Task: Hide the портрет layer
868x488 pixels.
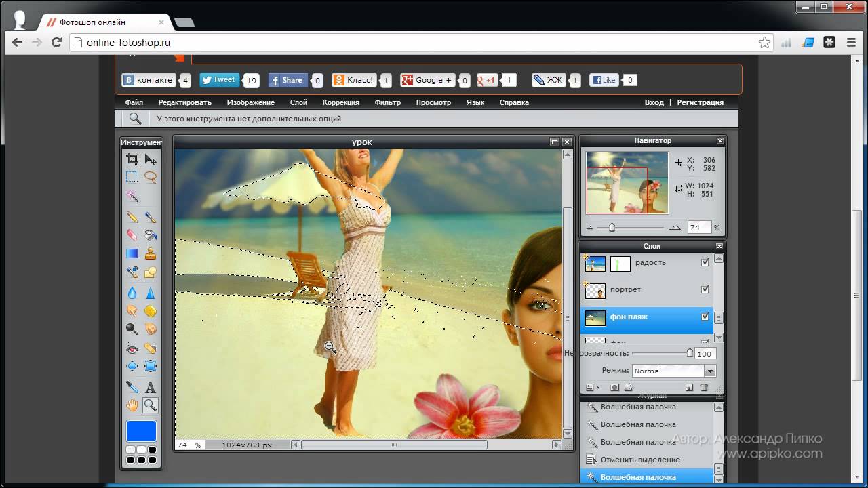Action: tap(705, 289)
